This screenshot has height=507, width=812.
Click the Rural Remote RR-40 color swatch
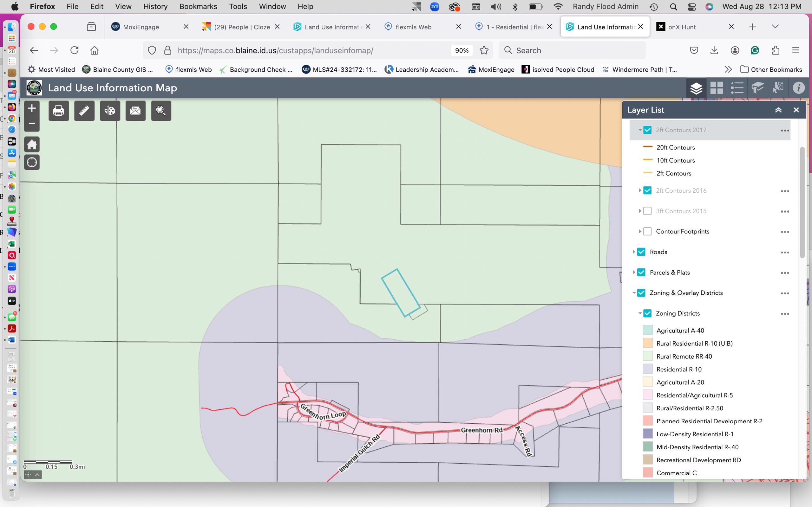[648, 356]
